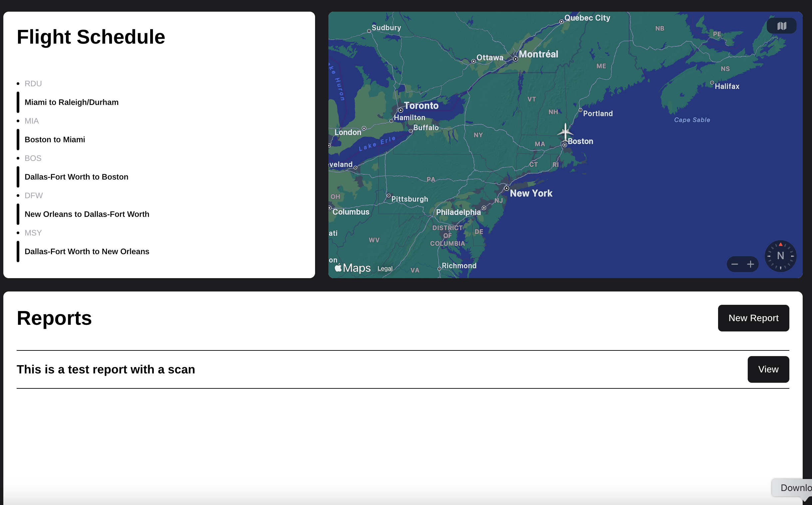The height and width of the screenshot is (505, 812).
Task: Create a New Report
Action: tap(753, 318)
